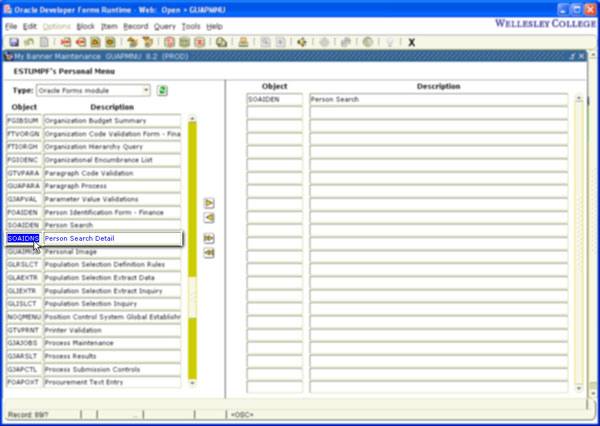Click Person Search description in right list
Image resolution: width=600 pixels, height=426 pixels.
(x=439, y=100)
